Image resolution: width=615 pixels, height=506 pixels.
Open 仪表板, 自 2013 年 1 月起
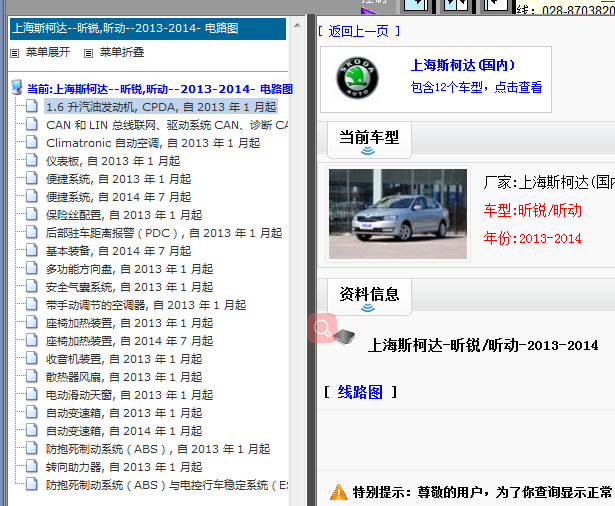(113, 161)
